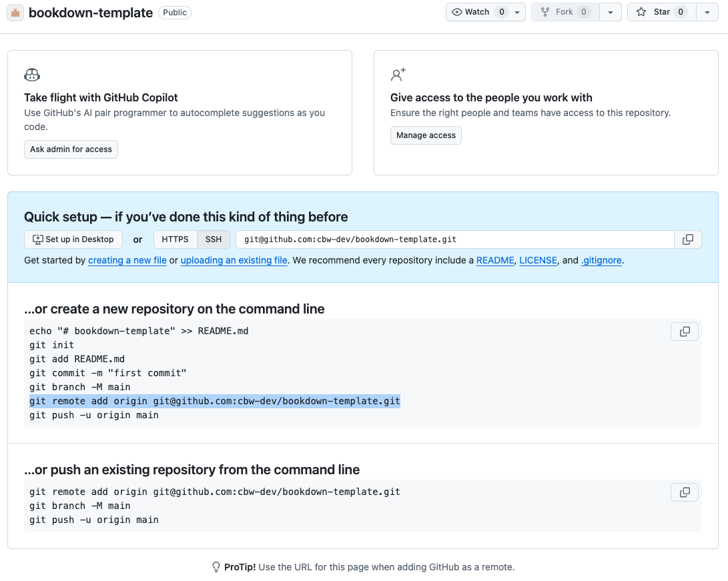Star the bookdown-template repository
Screen dimensions: 728x581
tap(662, 12)
